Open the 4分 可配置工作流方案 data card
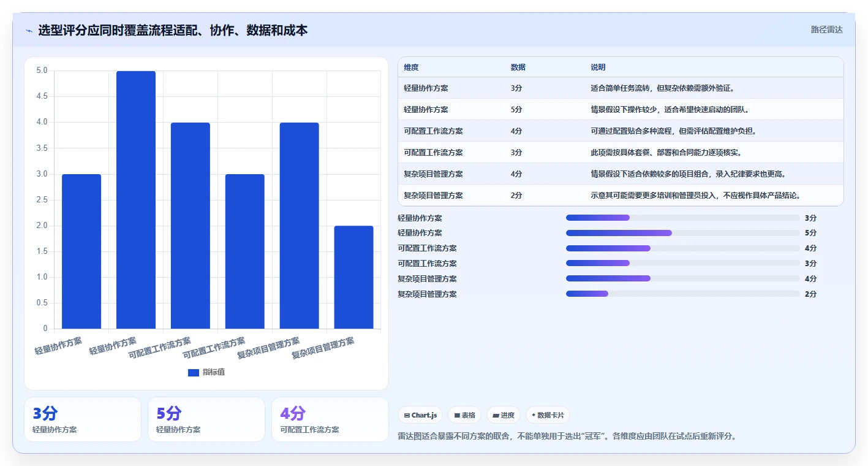Viewport: 868px width, 466px height. tap(330, 419)
